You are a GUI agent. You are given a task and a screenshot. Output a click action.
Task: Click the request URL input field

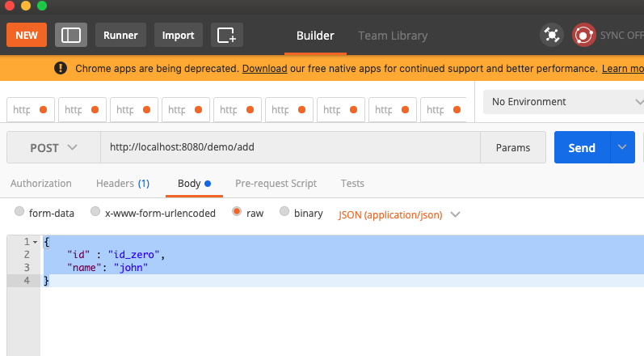[289, 148]
